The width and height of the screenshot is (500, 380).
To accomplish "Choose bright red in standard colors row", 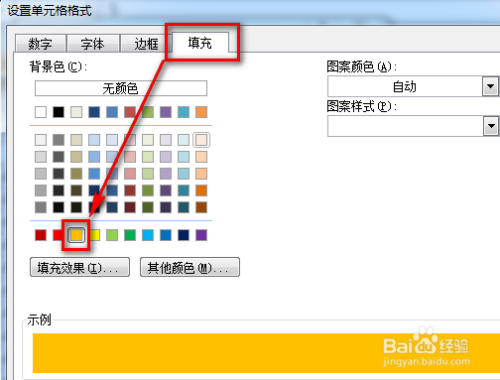I will click(x=58, y=235).
